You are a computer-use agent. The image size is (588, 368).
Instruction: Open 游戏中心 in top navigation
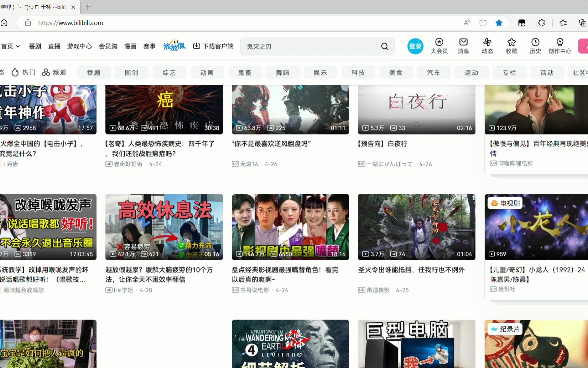click(x=79, y=46)
